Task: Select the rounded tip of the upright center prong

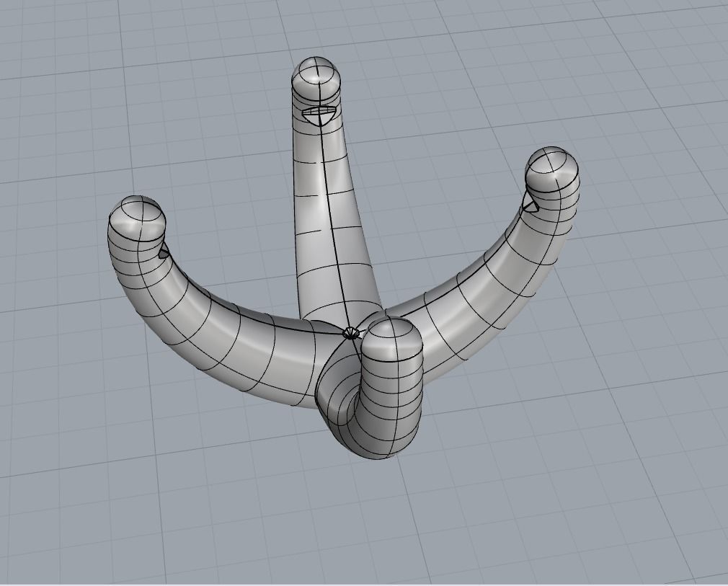Action: click(x=316, y=78)
